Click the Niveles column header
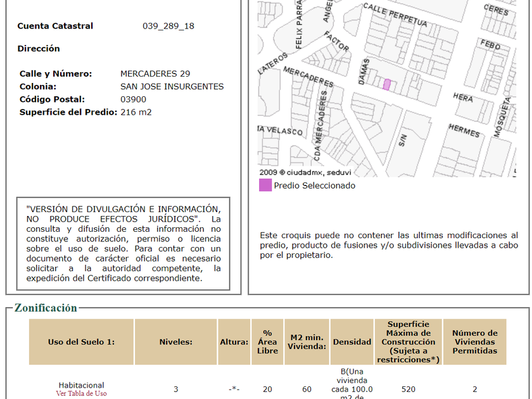The height and width of the screenshot is (399, 532). tap(176, 342)
